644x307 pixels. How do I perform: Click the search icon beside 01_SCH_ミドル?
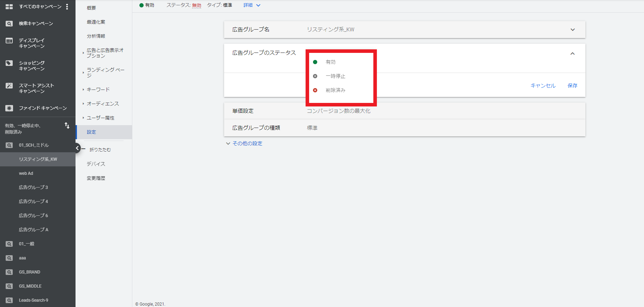tap(9, 145)
